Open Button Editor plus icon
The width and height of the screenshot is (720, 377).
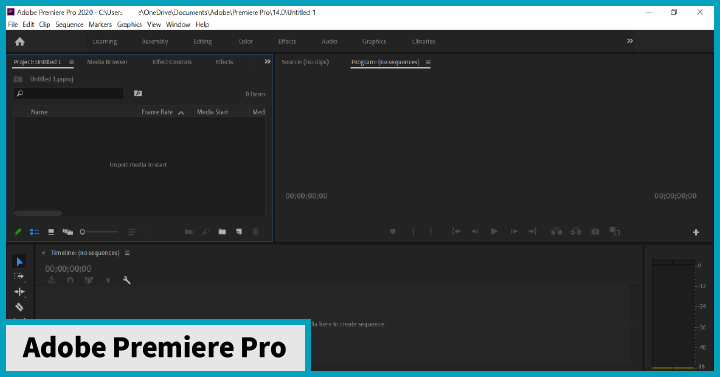click(x=696, y=232)
